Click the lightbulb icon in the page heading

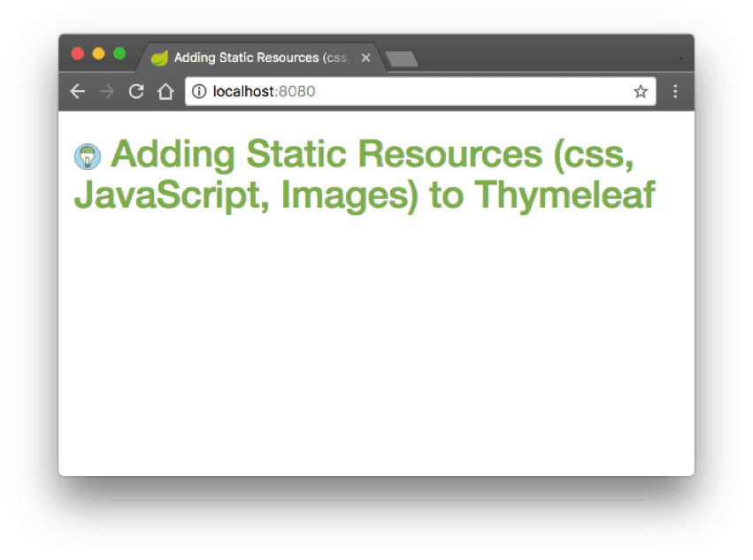coord(88,155)
